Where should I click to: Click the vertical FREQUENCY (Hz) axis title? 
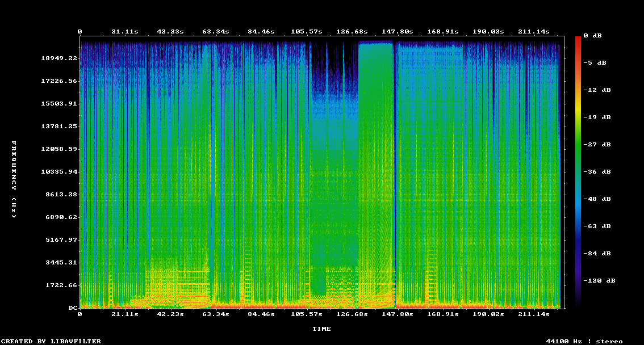14,179
